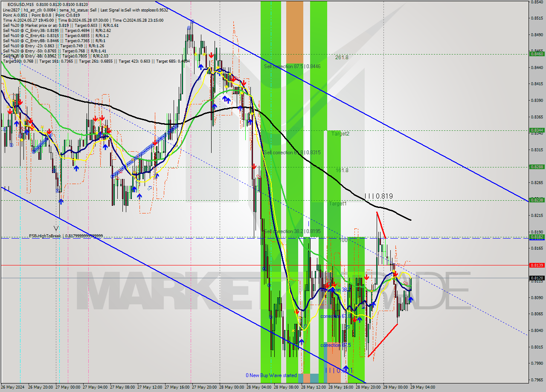Click the green 0.8182 price tag

(537, 237)
